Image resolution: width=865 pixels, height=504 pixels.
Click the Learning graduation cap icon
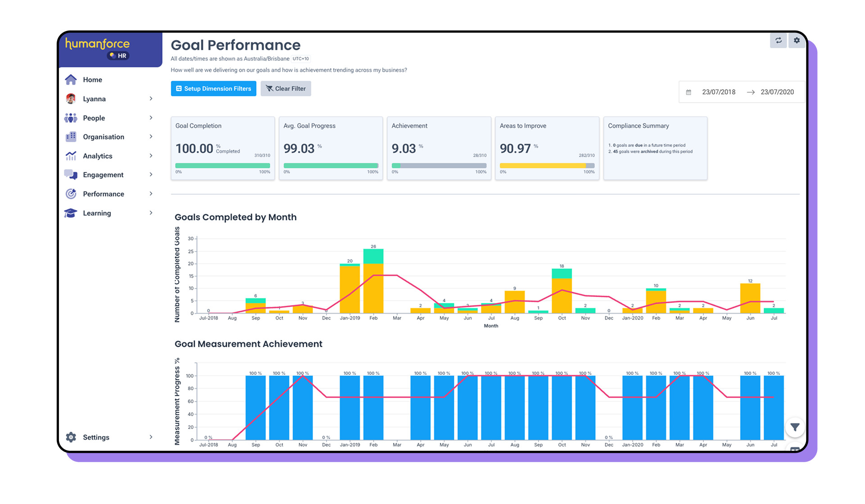[71, 213]
